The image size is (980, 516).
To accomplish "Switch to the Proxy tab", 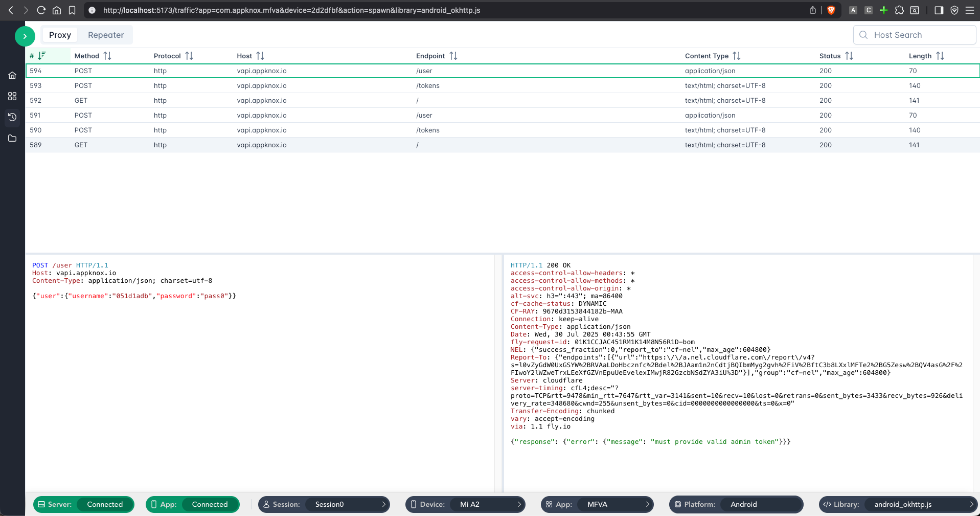I will click(x=60, y=35).
